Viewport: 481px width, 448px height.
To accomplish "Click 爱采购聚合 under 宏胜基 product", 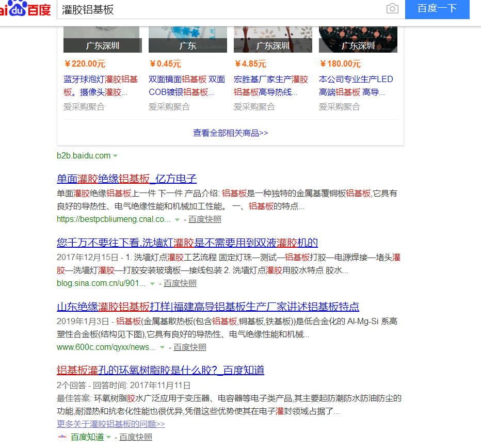I will (x=254, y=107).
